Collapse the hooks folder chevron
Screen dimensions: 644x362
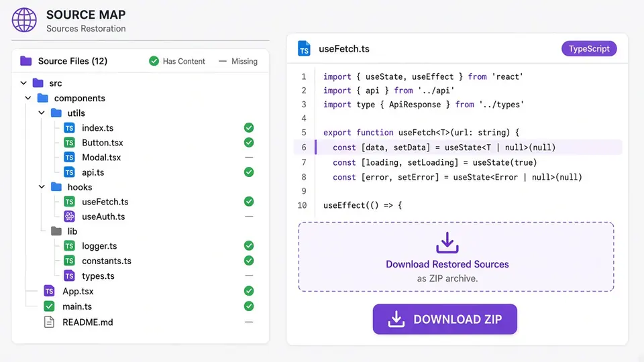coord(42,187)
